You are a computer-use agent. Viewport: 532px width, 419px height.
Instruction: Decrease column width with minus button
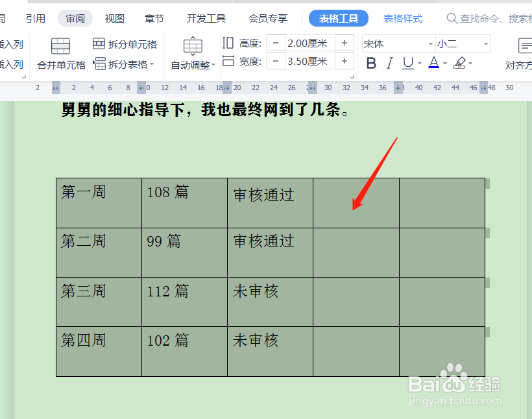tap(276, 61)
